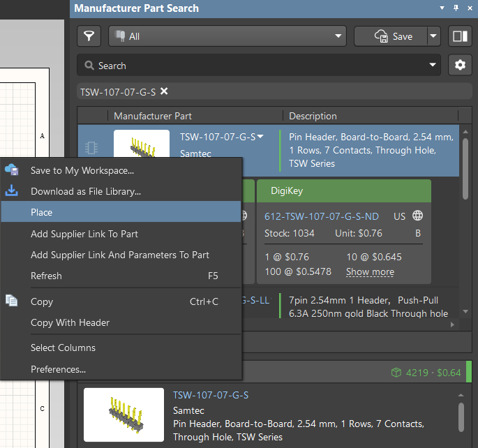Select Add Supplier Link And Parameters To Part
The width and height of the screenshot is (478, 448).
tap(121, 255)
